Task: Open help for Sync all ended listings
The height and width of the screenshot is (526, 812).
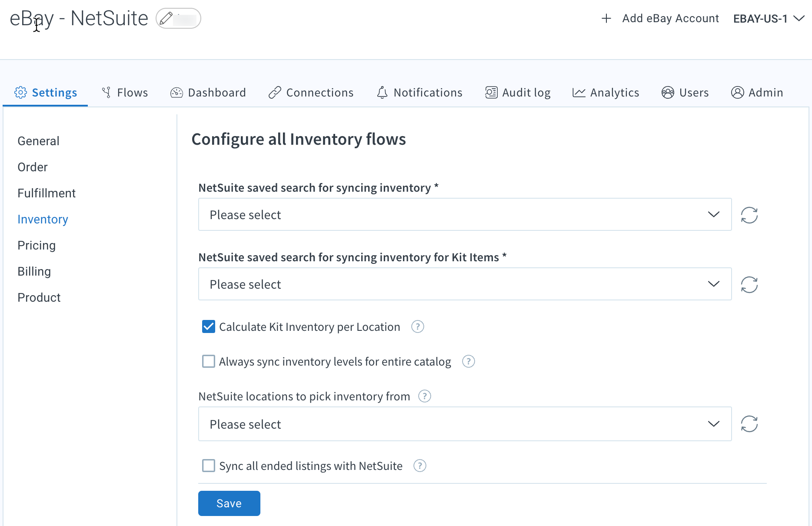Action: click(420, 466)
